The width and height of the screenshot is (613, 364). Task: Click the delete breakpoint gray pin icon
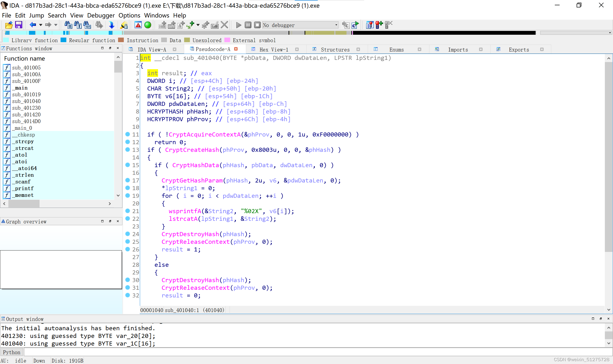point(389,25)
